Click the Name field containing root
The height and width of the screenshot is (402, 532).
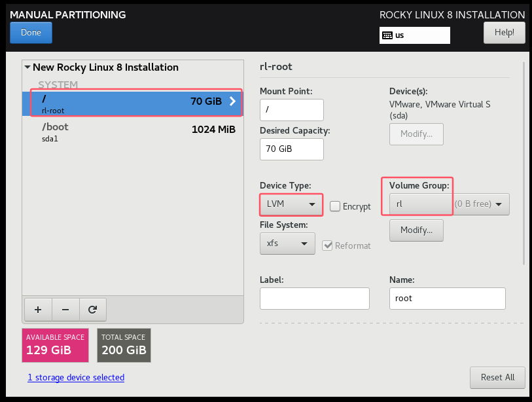[x=447, y=299]
